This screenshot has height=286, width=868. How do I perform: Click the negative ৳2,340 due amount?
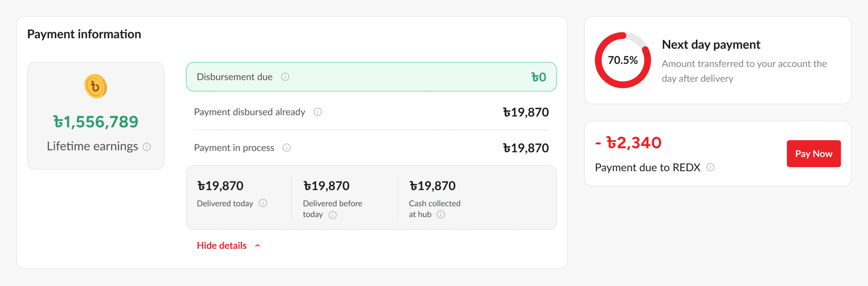628,143
